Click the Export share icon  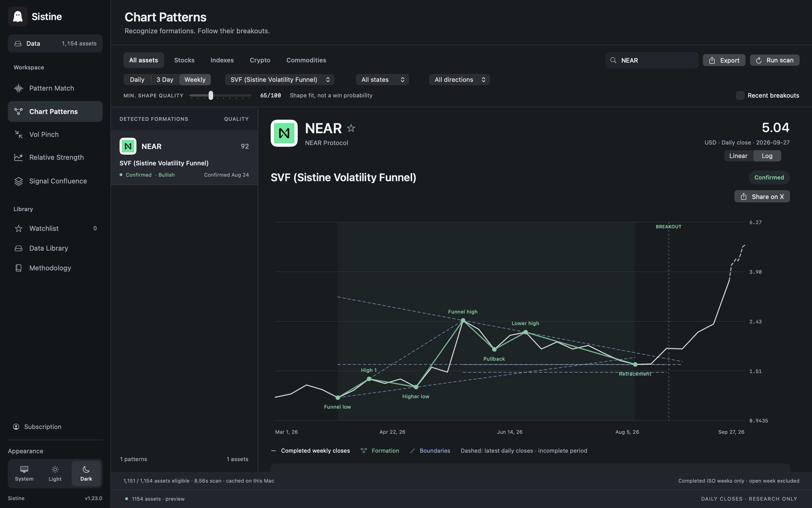pos(712,60)
